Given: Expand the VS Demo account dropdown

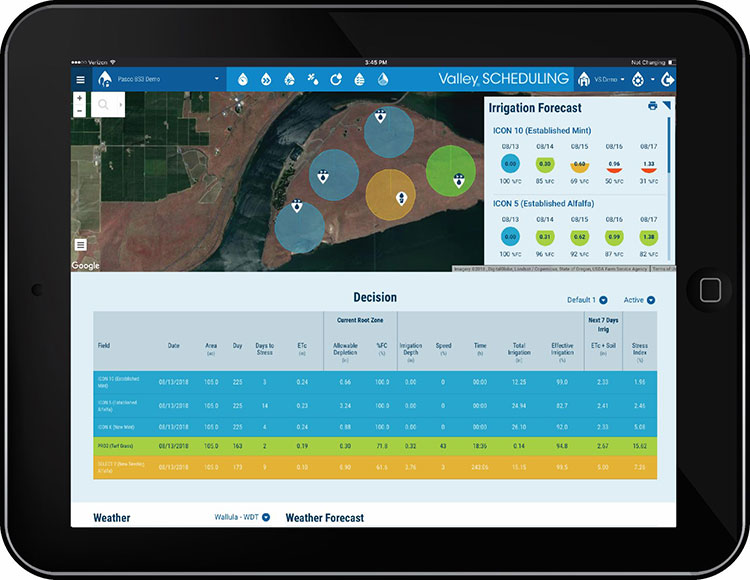Looking at the screenshot, I should coord(609,79).
